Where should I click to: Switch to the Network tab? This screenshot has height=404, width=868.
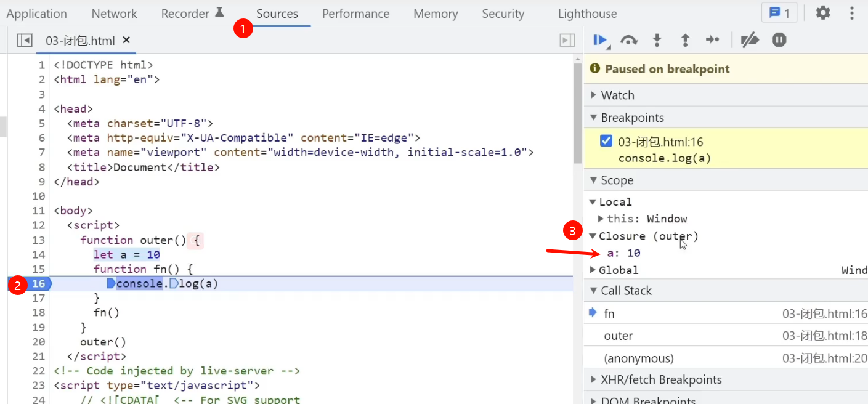(x=114, y=14)
